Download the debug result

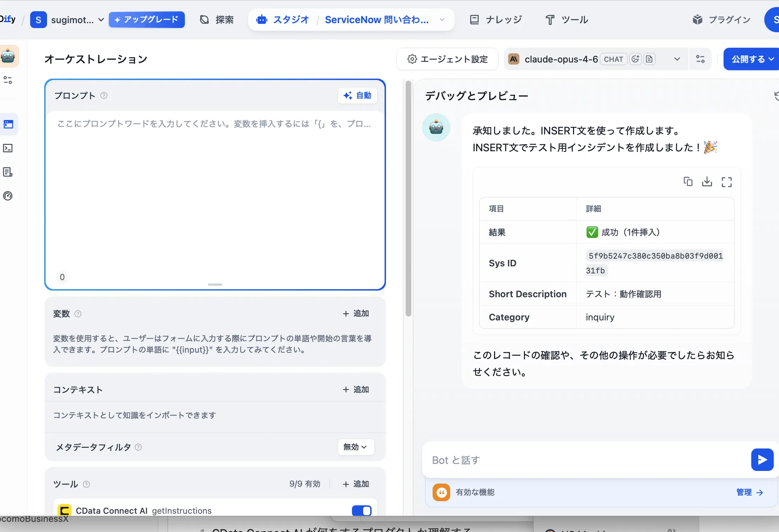click(x=707, y=181)
